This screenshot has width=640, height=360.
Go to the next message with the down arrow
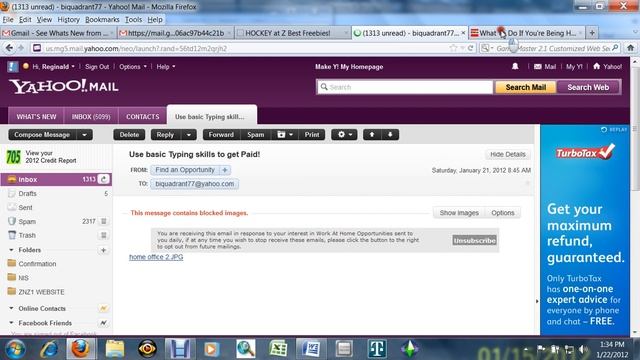pos(390,135)
